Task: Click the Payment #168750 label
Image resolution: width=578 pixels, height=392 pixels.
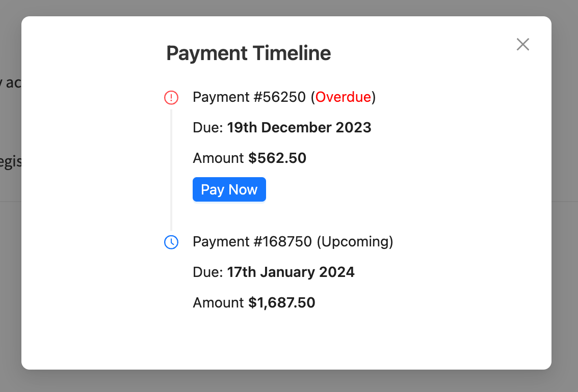Action: click(252, 242)
